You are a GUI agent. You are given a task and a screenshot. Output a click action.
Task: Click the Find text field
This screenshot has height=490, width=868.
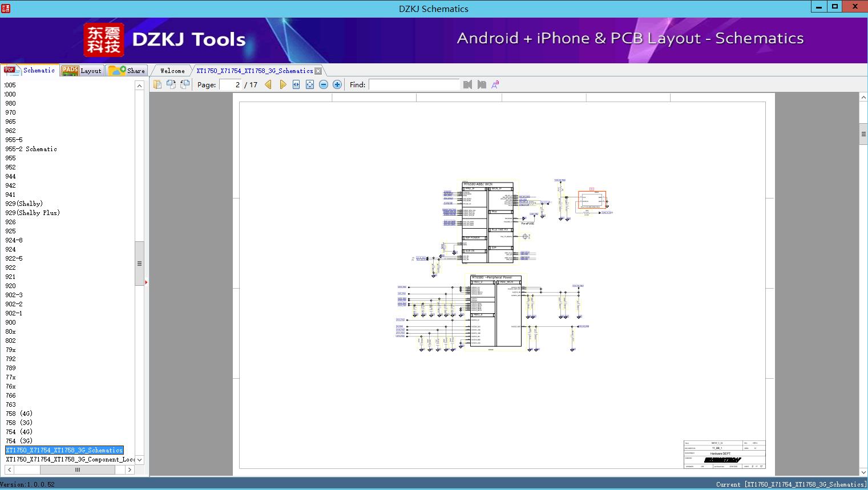coord(414,84)
